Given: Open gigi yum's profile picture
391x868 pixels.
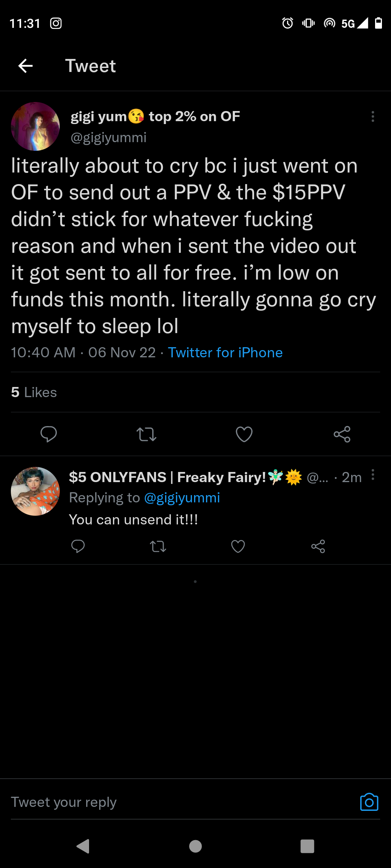Looking at the screenshot, I should [35, 126].
